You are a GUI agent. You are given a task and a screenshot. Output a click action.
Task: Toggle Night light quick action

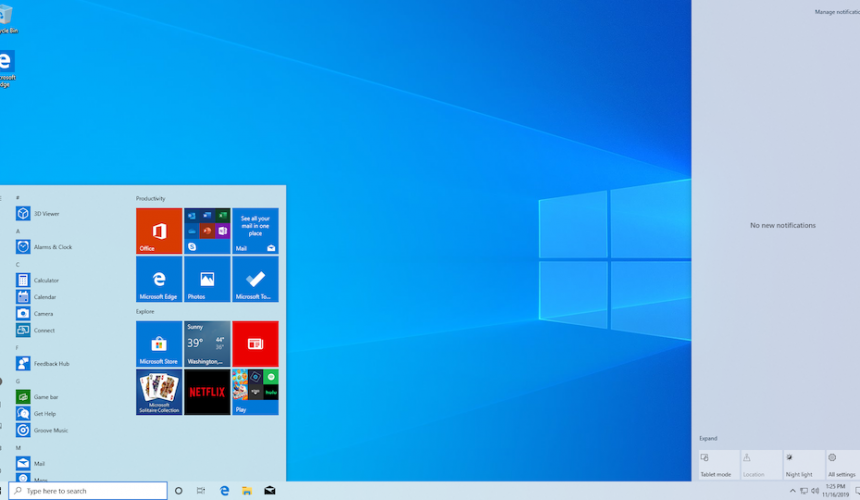click(804, 465)
